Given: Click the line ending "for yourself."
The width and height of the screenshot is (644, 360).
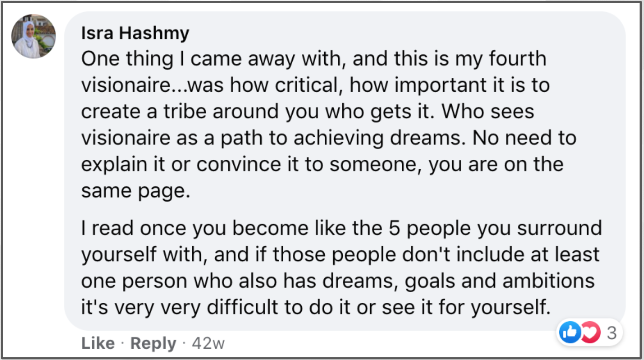Looking at the screenshot, I should pyautogui.click(x=316, y=307).
